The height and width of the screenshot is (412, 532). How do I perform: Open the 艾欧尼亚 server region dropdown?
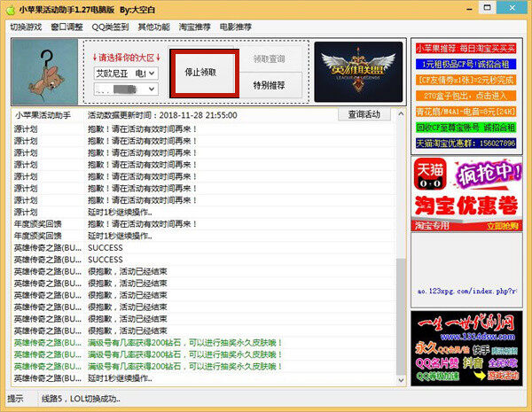point(126,73)
